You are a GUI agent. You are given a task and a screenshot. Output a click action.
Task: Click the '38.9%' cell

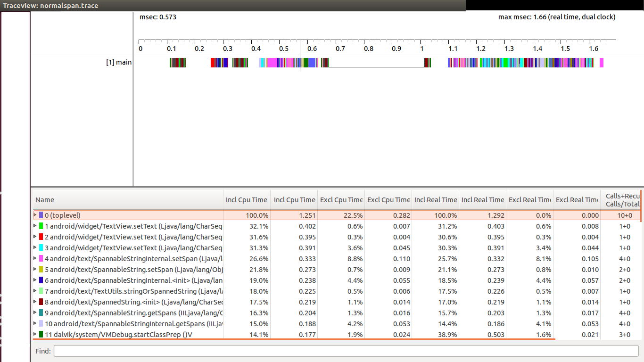(x=447, y=335)
